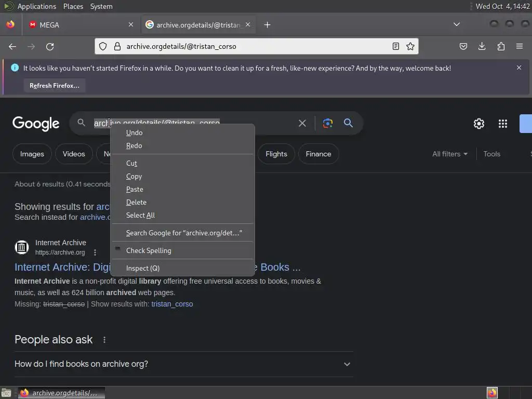Click the site security padlock icon
This screenshot has height=399, width=532.
(x=117, y=46)
